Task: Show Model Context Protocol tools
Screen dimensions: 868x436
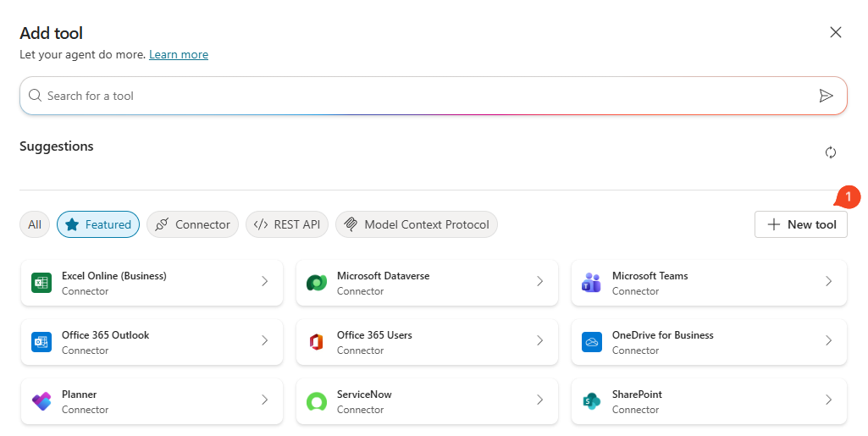Action: coord(417,224)
